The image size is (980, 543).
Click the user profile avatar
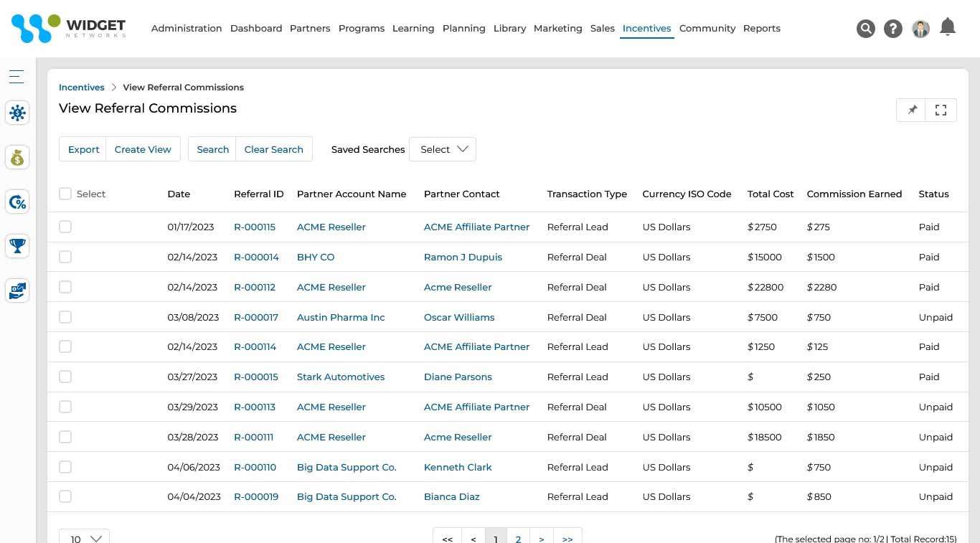tap(920, 29)
